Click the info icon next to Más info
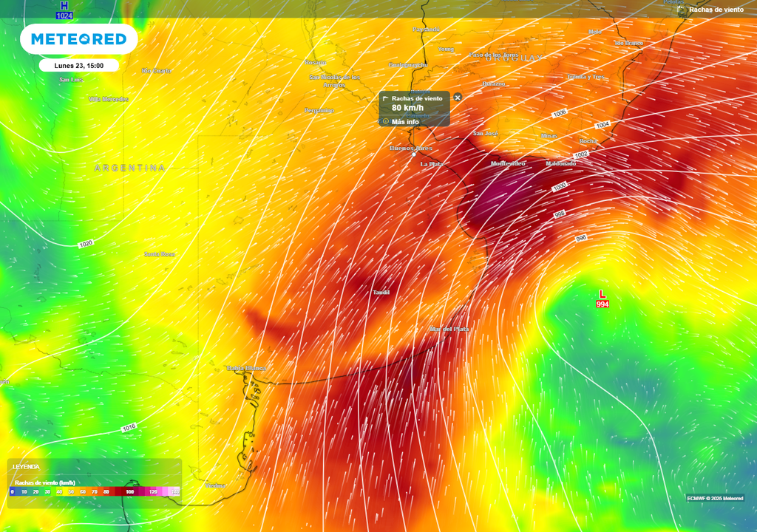 (386, 121)
